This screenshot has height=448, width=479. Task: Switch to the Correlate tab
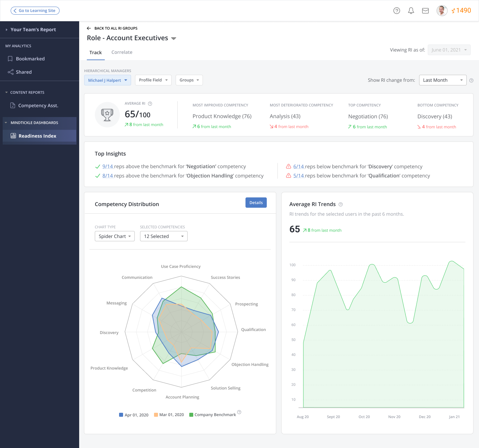[122, 52]
